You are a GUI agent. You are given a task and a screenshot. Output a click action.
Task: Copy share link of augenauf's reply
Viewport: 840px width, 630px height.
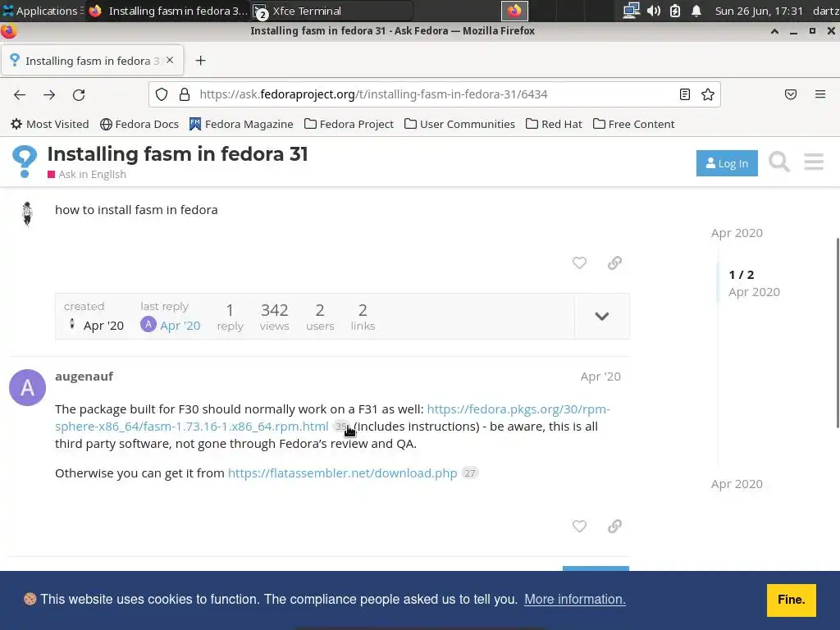click(614, 526)
